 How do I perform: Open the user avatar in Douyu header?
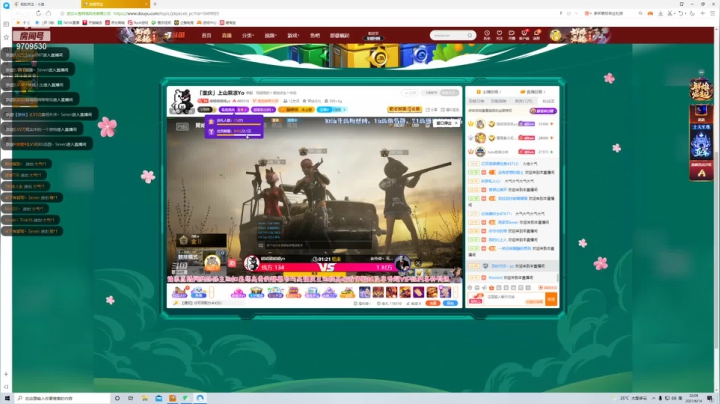[x=556, y=35]
